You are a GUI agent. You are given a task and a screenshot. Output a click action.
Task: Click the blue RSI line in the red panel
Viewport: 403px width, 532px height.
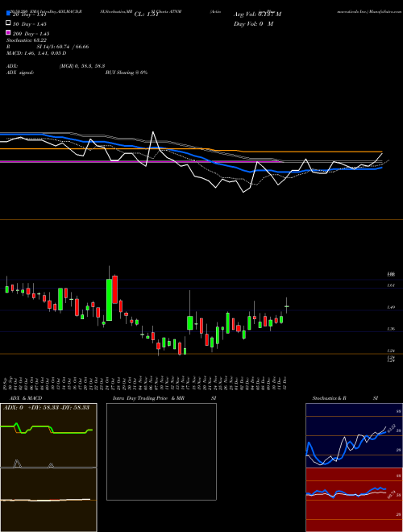[x=346, y=492]
